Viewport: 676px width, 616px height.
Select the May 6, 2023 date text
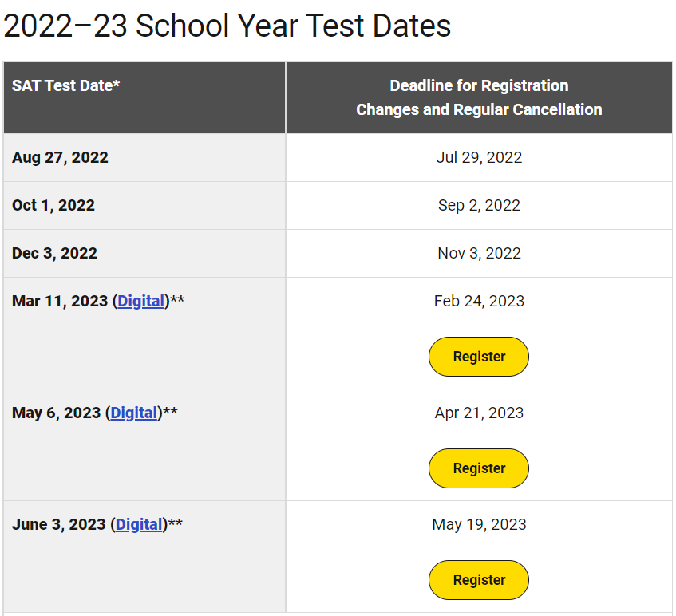click(x=56, y=413)
